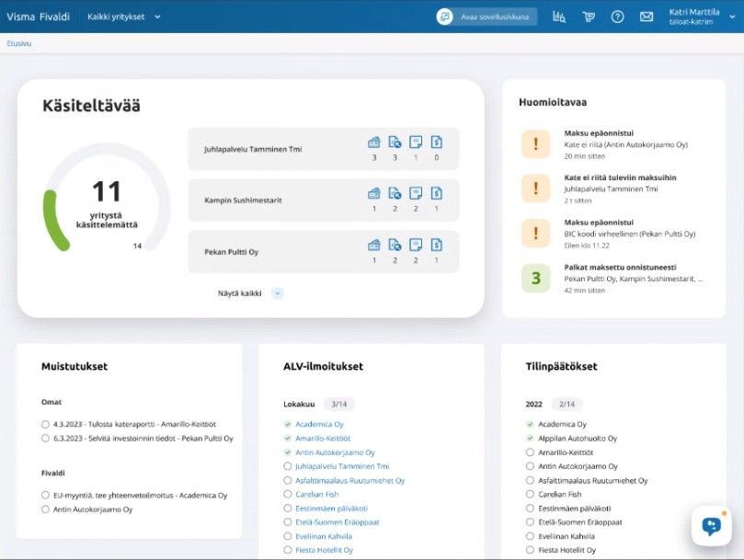Open Kampin Sushimestarit note icon

click(x=416, y=193)
